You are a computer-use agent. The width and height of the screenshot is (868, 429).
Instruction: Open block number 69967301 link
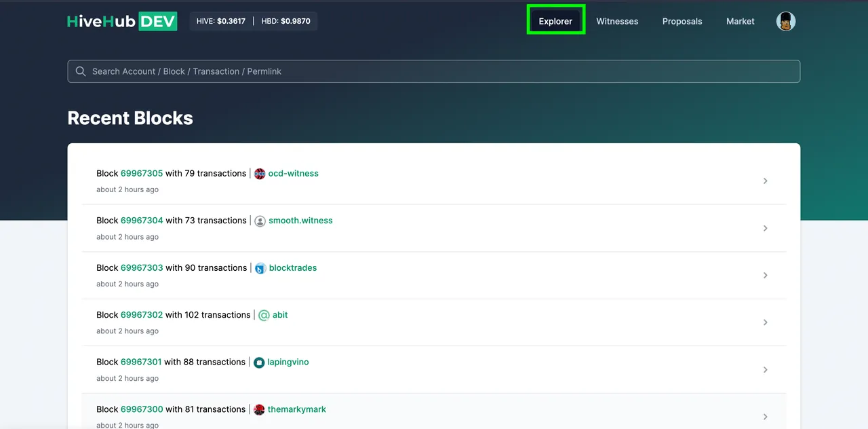pos(141,362)
